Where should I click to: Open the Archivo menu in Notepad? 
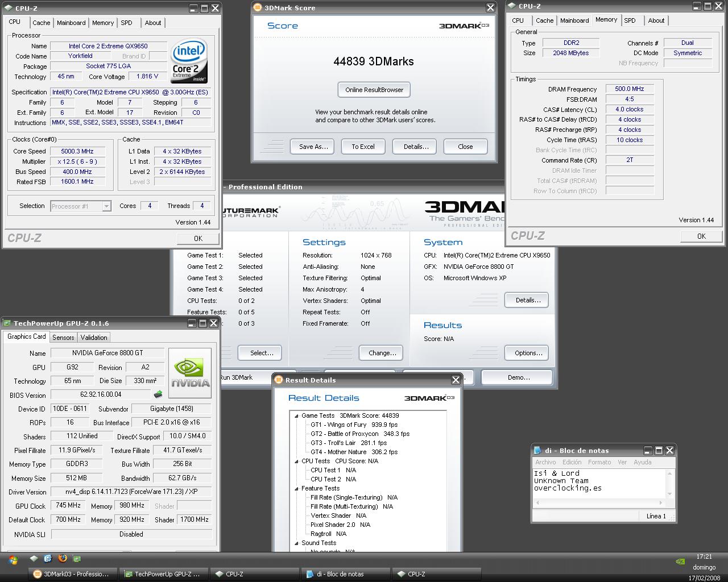[545, 462]
